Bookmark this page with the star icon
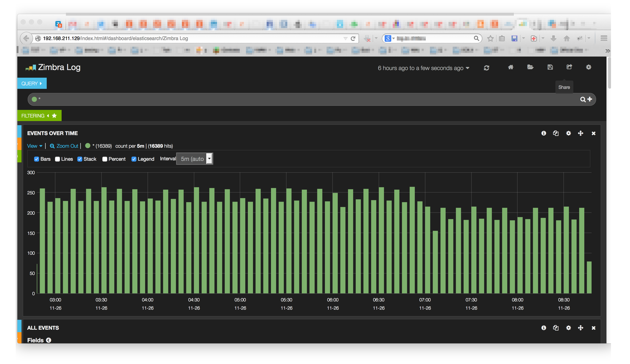Viewport: 630px width, 364px height. pyautogui.click(x=490, y=38)
